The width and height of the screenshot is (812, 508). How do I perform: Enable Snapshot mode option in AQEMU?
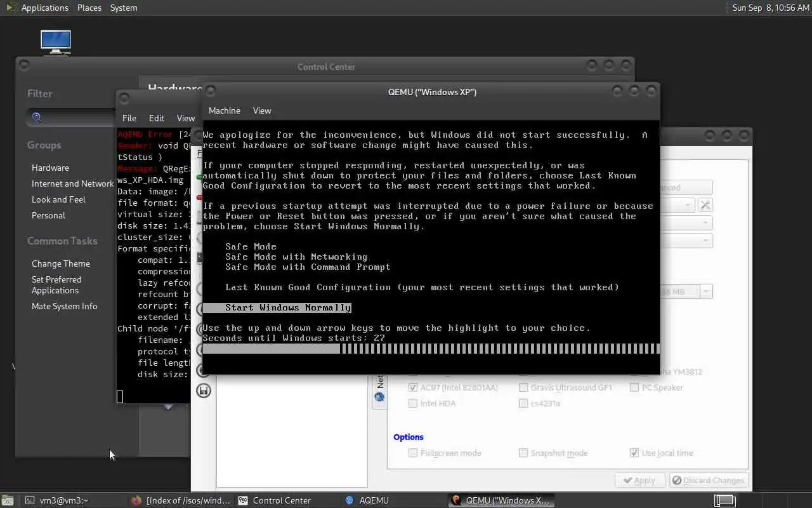click(x=523, y=453)
